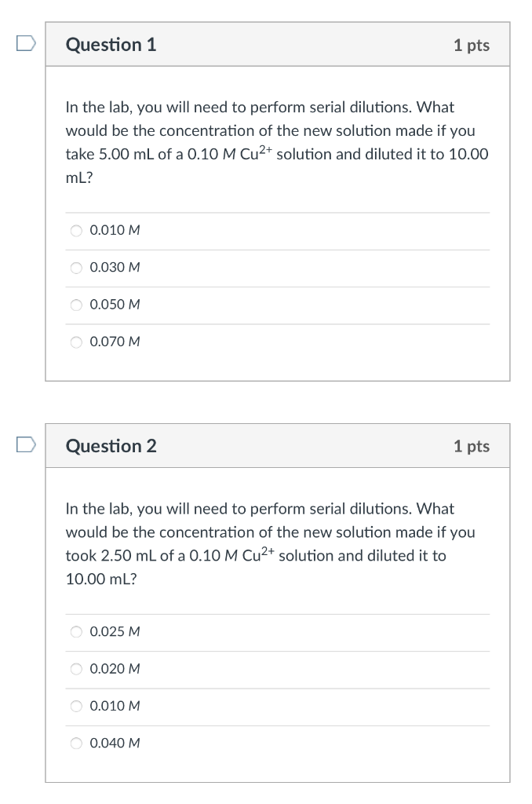
Task: Click the "1 pts" label of Question 2
Action: (x=471, y=447)
